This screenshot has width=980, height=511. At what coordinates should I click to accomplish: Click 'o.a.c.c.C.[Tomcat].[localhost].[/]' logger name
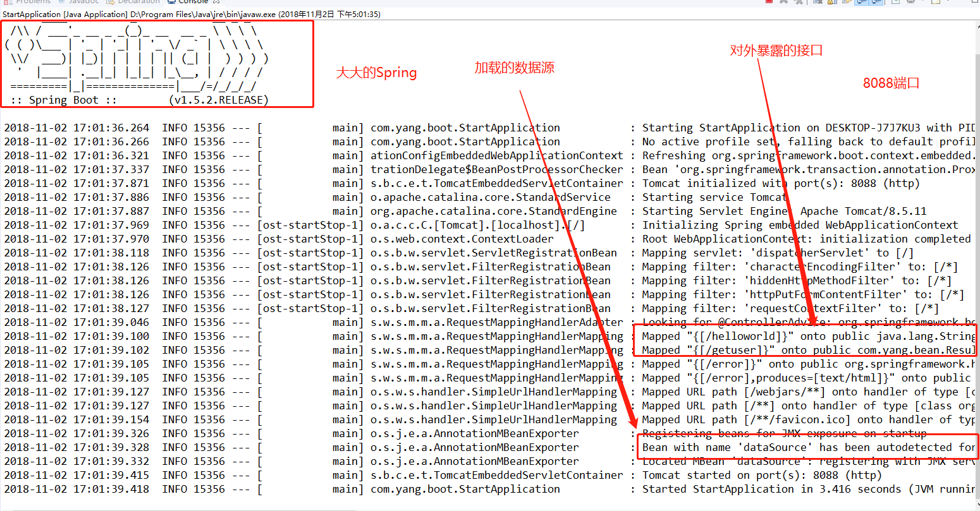[x=478, y=225]
